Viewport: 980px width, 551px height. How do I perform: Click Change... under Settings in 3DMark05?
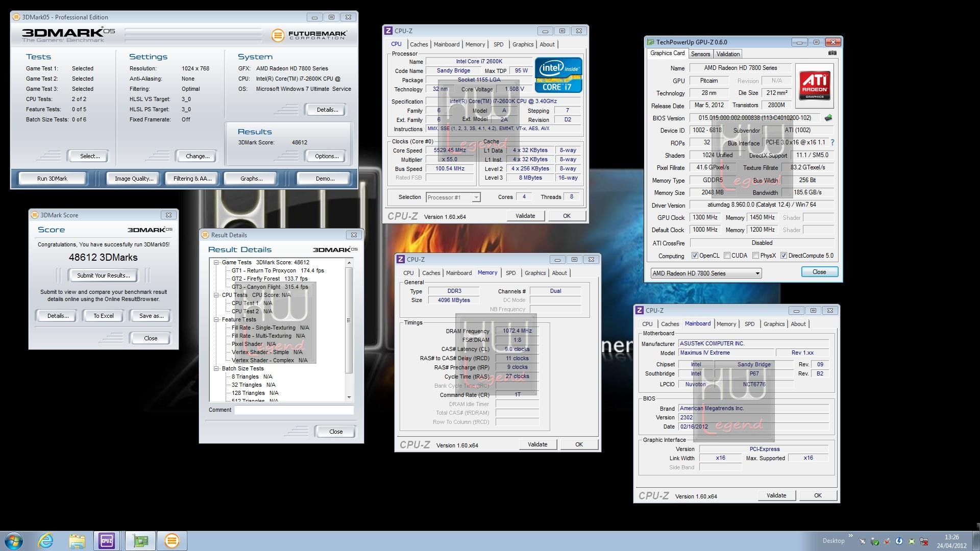pyautogui.click(x=198, y=156)
